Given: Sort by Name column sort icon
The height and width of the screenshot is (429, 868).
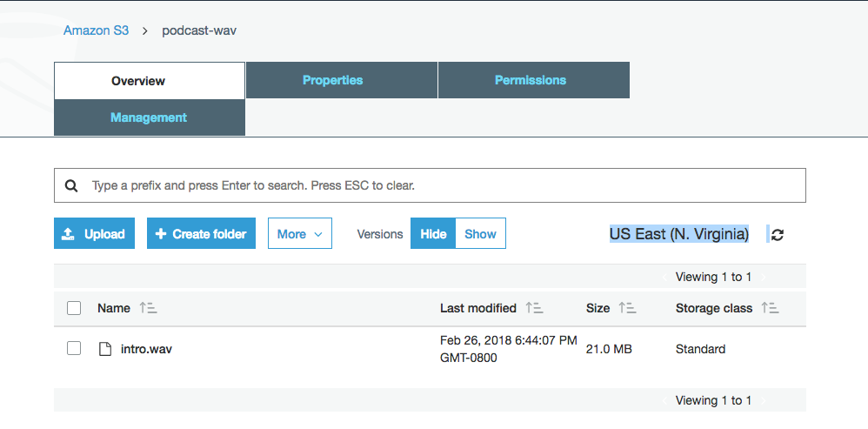Looking at the screenshot, I should (149, 308).
